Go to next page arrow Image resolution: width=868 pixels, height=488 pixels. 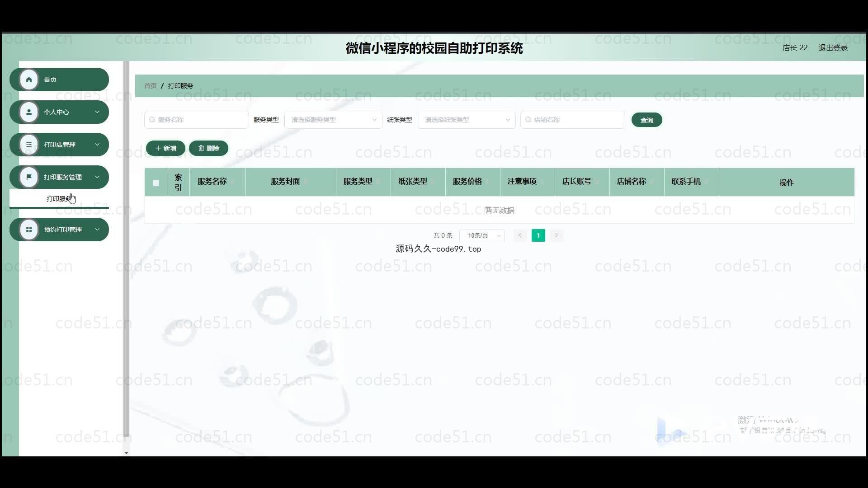pyautogui.click(x=557, y=235)
